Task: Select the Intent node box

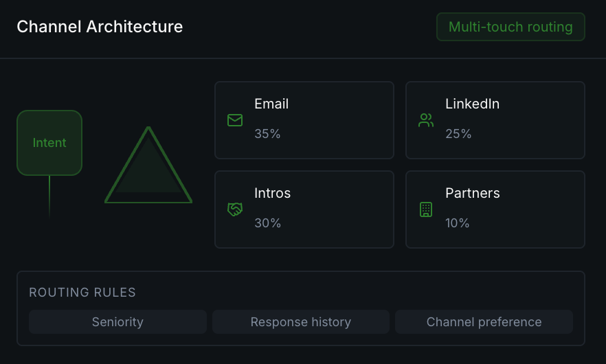Action: pos(49,143)
